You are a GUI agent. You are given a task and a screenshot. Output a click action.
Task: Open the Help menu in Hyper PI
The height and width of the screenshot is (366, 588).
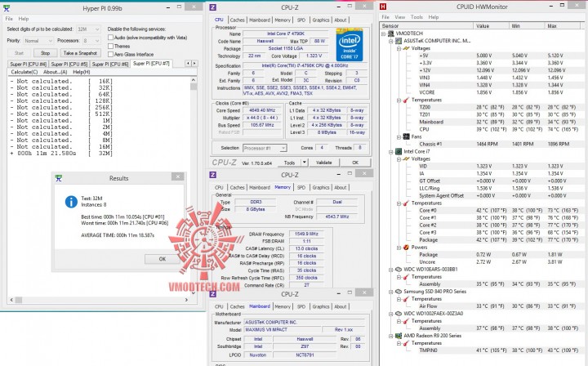tap(24, 19)
